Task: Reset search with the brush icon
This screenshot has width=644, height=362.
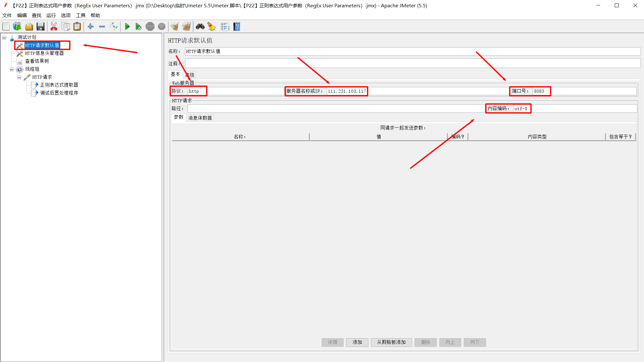Action: pos(212,27)
